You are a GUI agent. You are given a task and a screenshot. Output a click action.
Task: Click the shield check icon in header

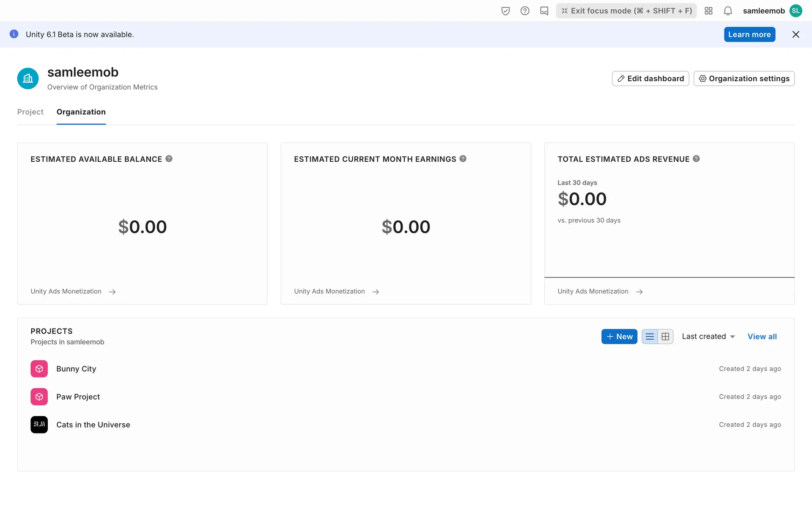(x=505, y=11)
